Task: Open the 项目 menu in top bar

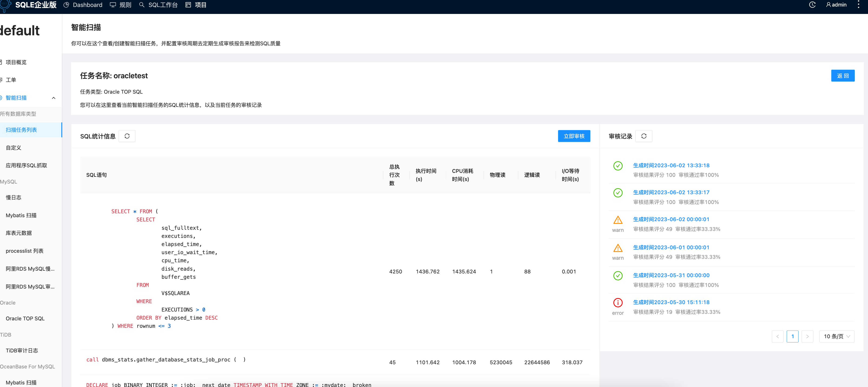Action: (x=201, y=5)
